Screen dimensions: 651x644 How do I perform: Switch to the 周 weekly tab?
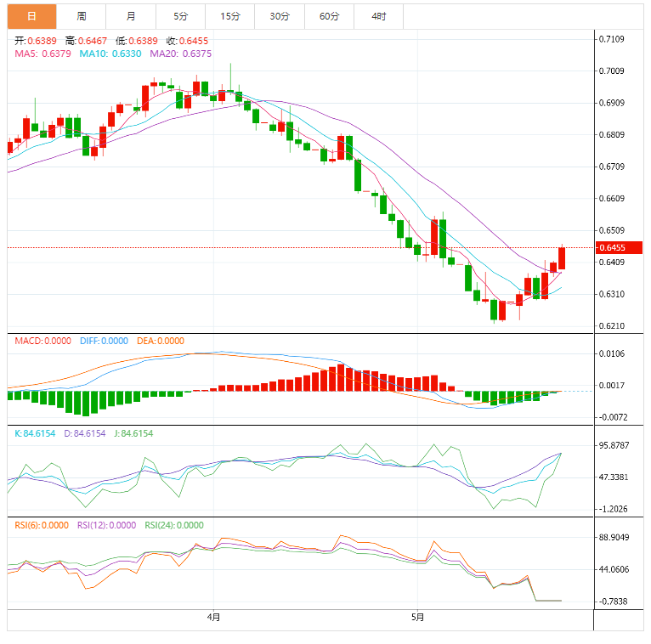tap(82, 16)
